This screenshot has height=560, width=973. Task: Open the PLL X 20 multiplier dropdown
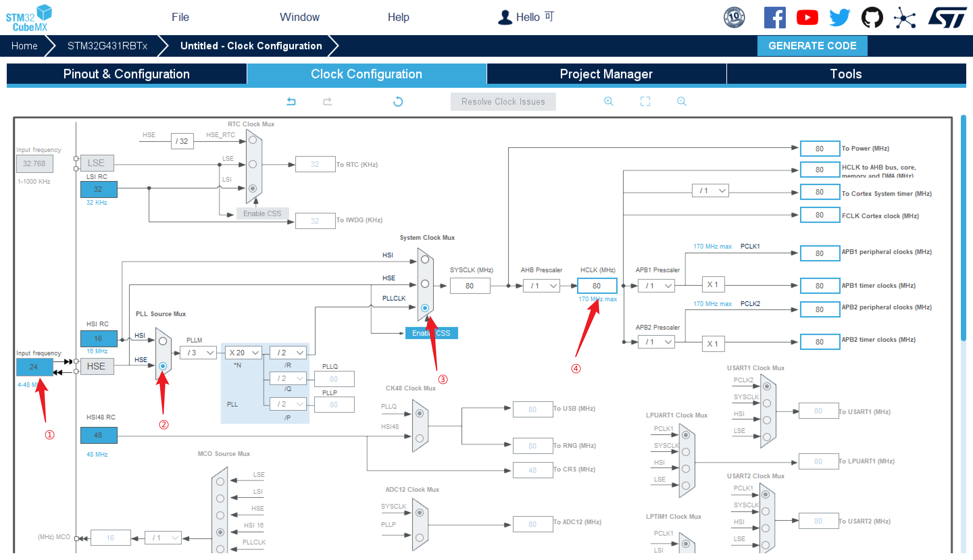243,353
